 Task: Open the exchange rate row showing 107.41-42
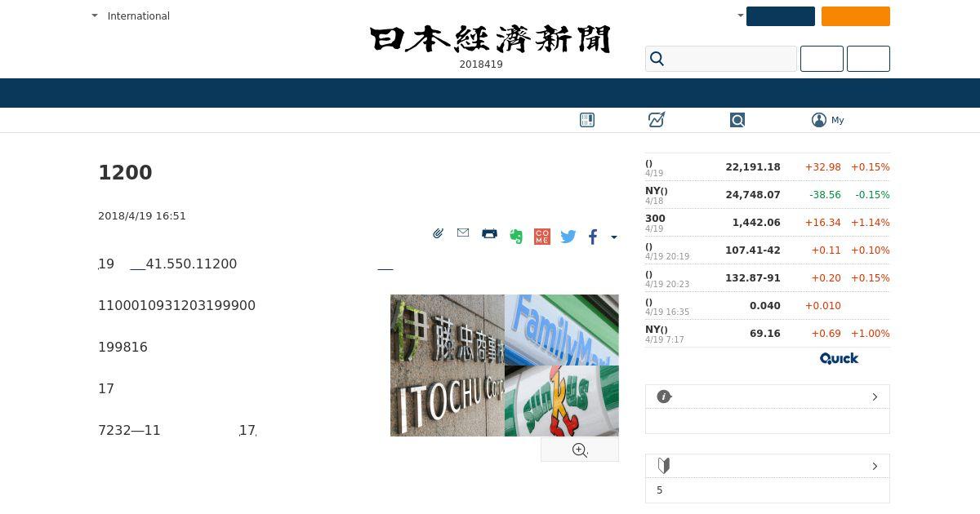(x=768, y=250)
